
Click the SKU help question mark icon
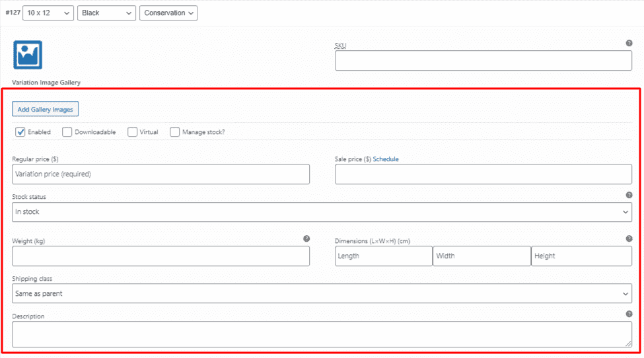[629, 43]
